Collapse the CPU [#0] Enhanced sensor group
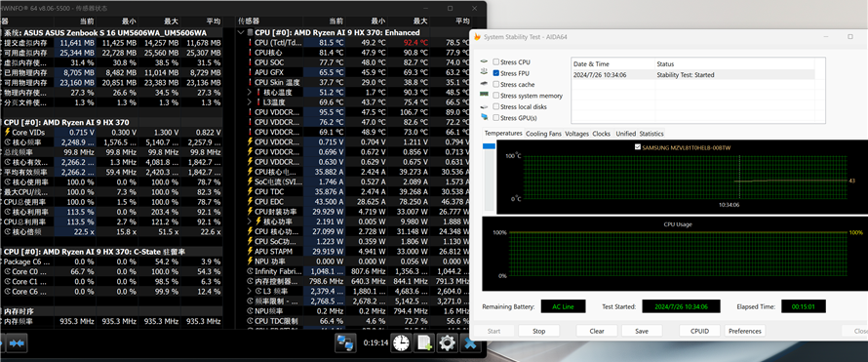The width and height of the screenshot is (868, 362). click(241, 32)
